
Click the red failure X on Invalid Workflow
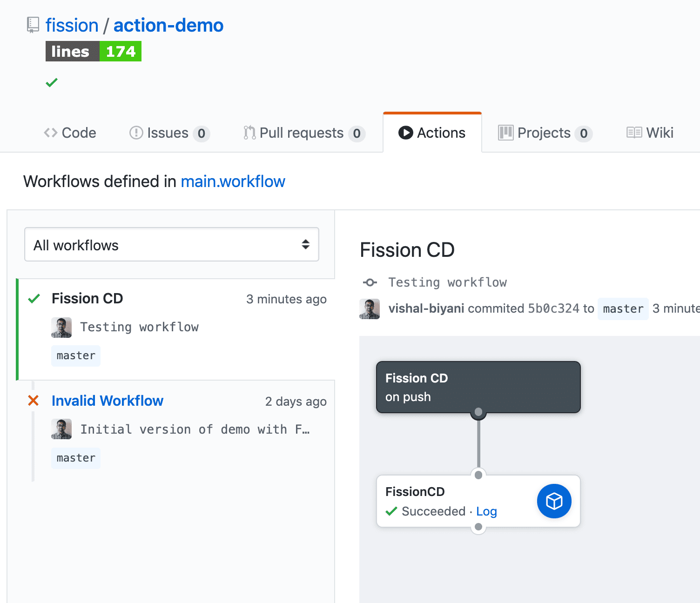pos(33,401)
